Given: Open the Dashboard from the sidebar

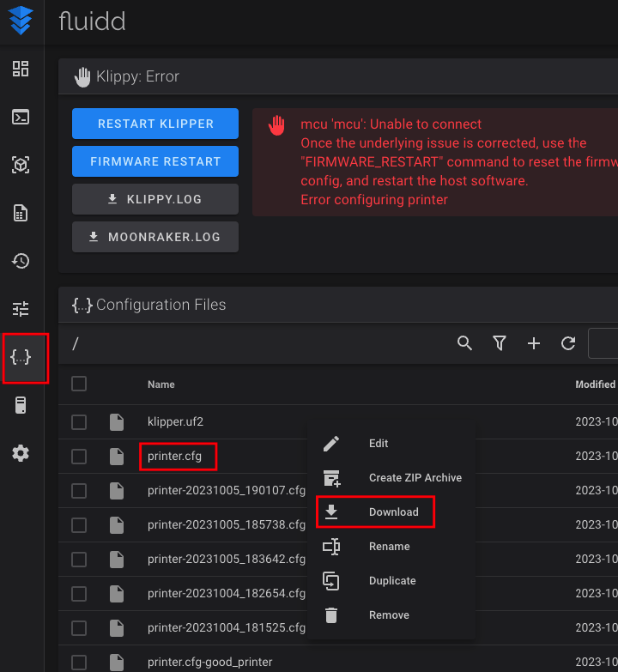Looking at the screenshot, I should tap(21, 69).
